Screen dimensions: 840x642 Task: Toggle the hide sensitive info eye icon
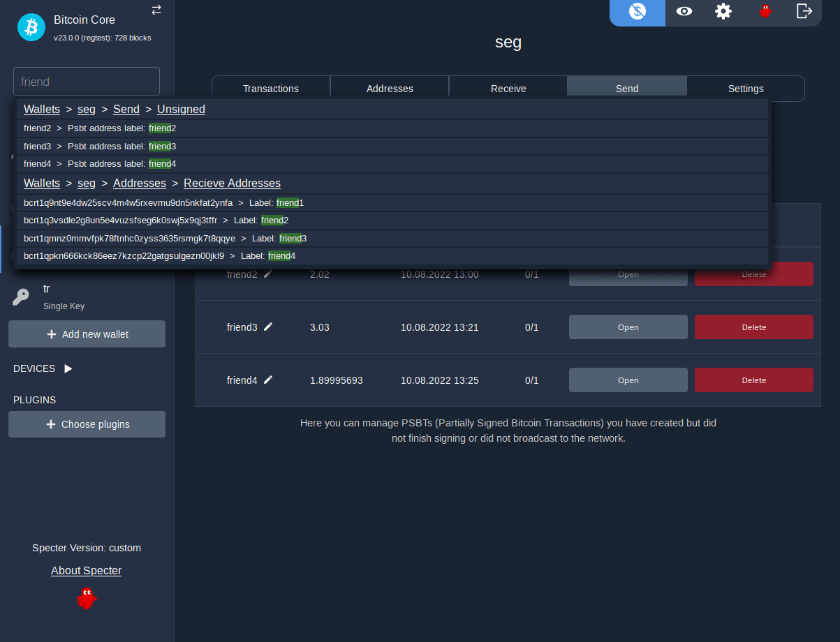point(684,11)
